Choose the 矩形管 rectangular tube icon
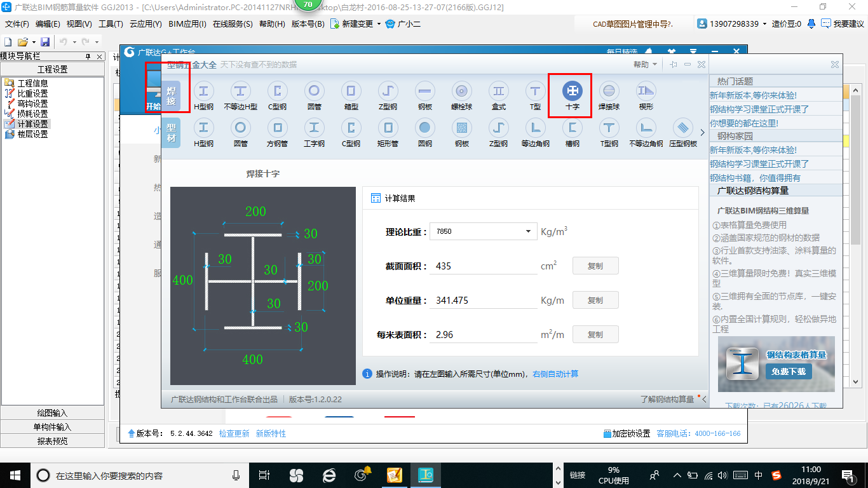This screenshot has height=488, width=868. pyautogui.click(x=388, y=128)
